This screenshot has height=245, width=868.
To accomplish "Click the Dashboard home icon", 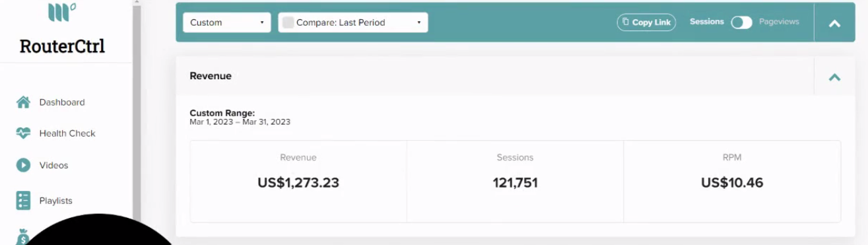I will point(24,102).
